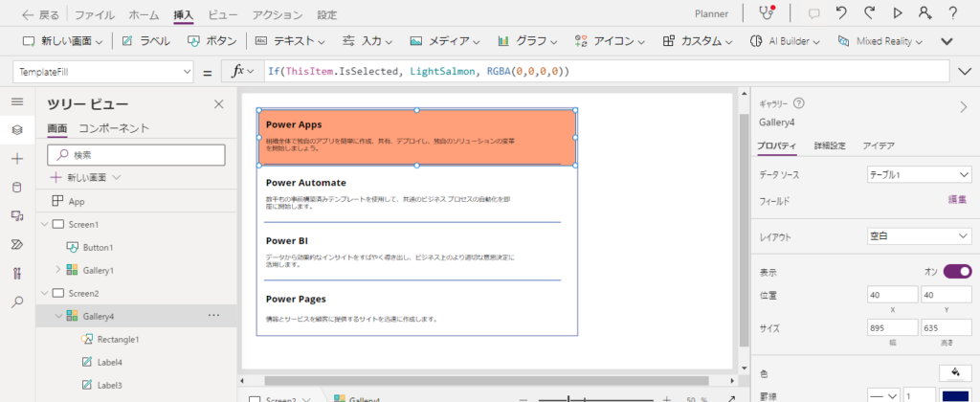
Task: Open Gallery4 more options ellipsis
Action: [213, 316]
